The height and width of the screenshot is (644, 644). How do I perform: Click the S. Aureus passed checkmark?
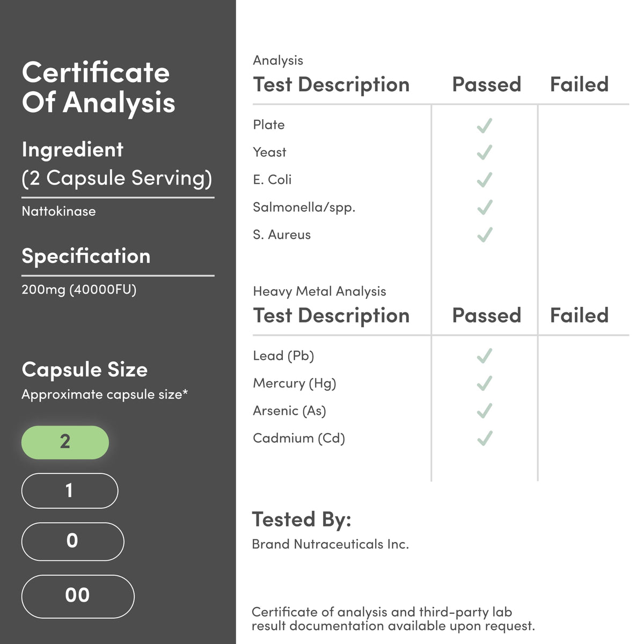(x=485, y=235)
